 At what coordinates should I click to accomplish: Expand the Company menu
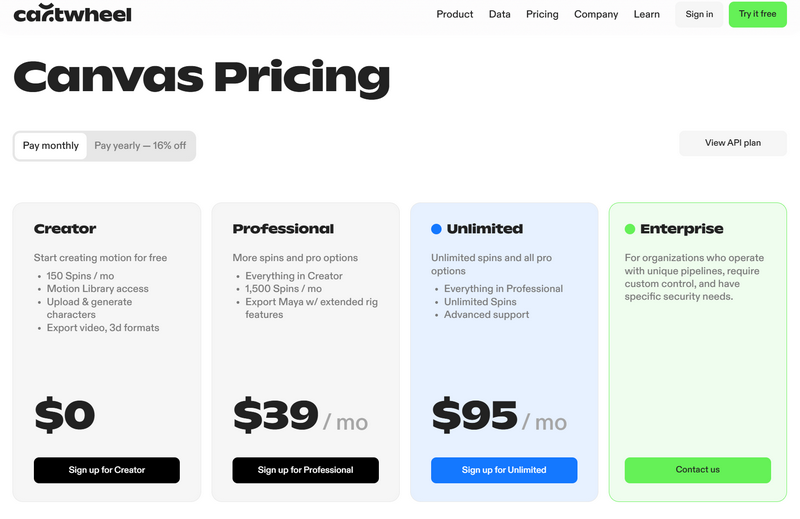click(596, 14)
